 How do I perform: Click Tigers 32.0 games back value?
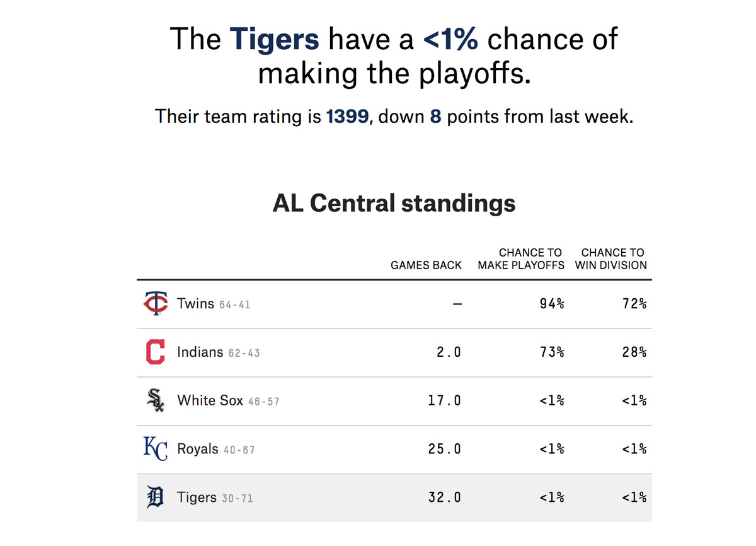point(444,497)
